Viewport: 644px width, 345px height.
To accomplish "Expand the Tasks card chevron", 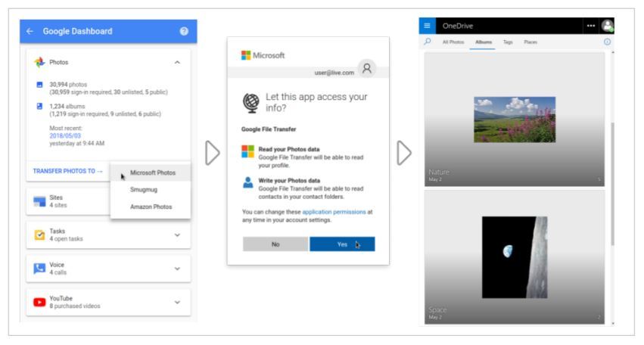I will pyautogui.click(x=177, y=235).
